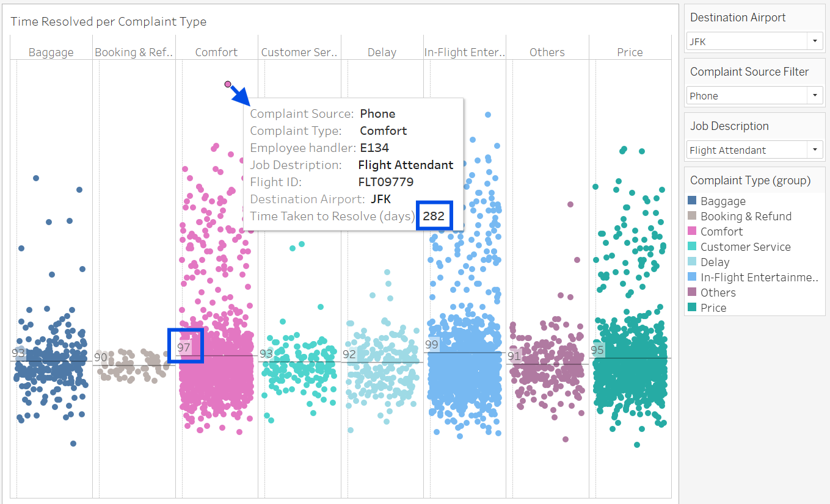The image size is (830, 504).
Task: Click the 282 days value in tooltip
Action: pos(434,216)
